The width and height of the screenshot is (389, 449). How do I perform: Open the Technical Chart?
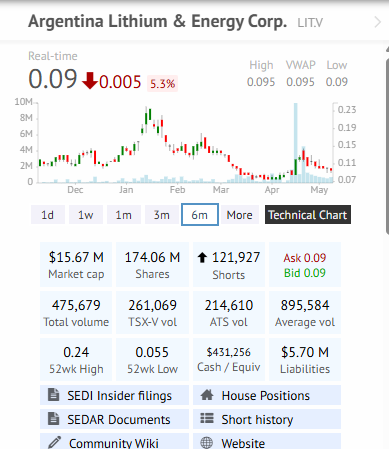click(x=308, y=215)
